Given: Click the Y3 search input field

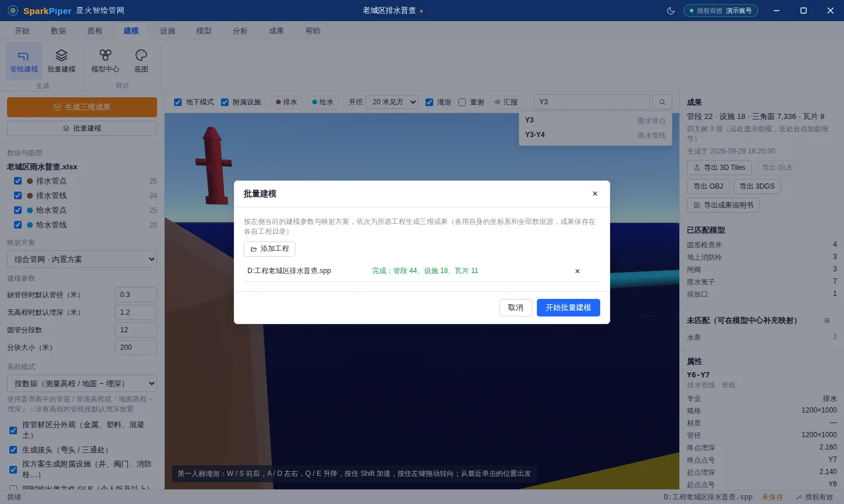Looking at the screenshot, I should click(x=592, y=102).
